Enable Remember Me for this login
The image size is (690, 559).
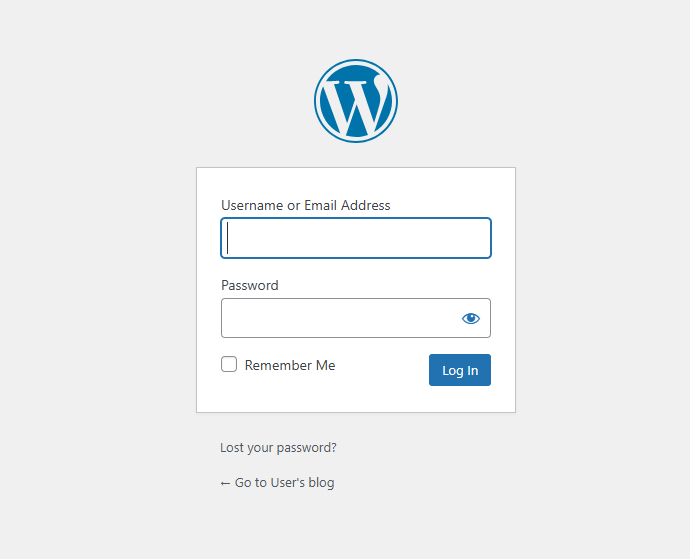coord(229,365)
